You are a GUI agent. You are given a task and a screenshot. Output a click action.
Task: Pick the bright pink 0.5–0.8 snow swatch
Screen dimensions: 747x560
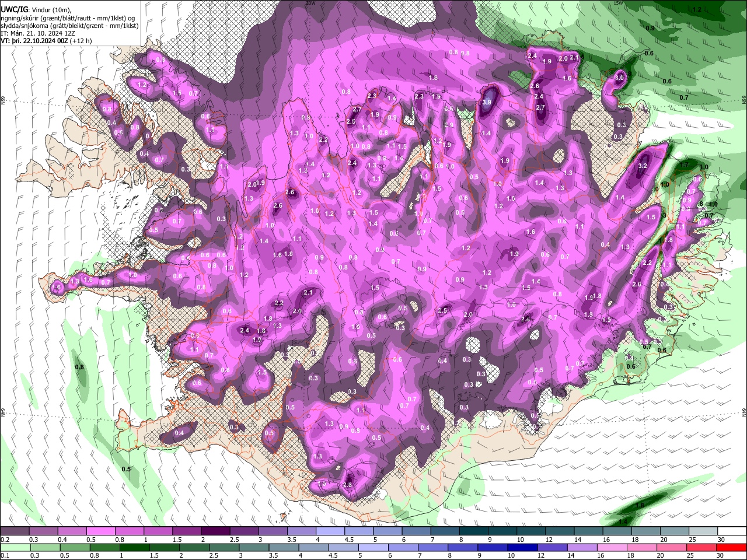pyautogui.click(x=100, y=531)
